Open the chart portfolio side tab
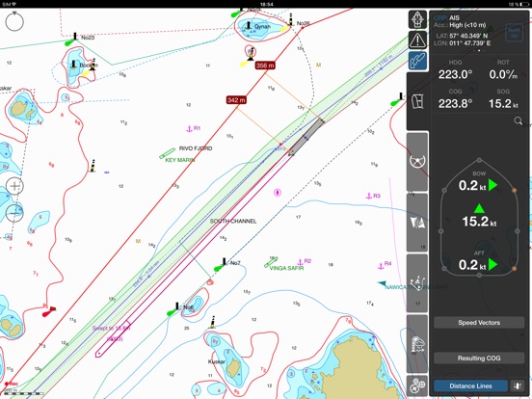The image size is (532, 399). pos(417,101)
